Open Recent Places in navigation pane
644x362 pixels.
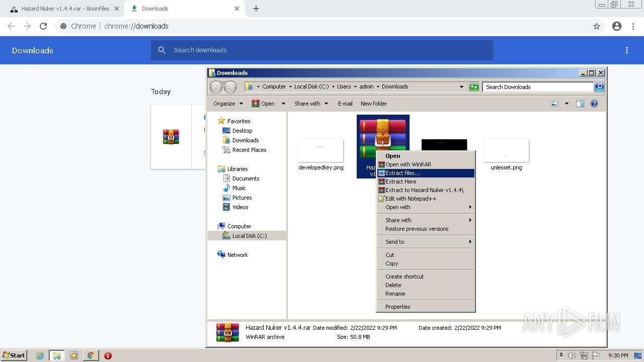pos(249,150)
